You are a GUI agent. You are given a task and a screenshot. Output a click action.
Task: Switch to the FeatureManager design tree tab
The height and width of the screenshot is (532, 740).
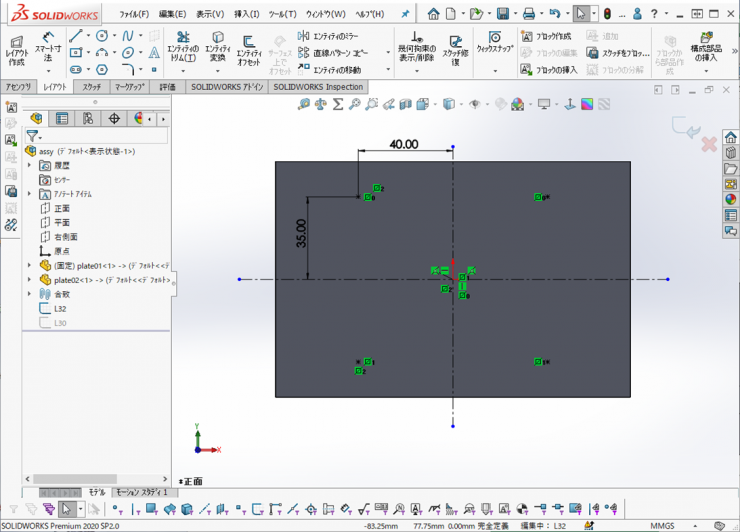[x=36, y=118]
